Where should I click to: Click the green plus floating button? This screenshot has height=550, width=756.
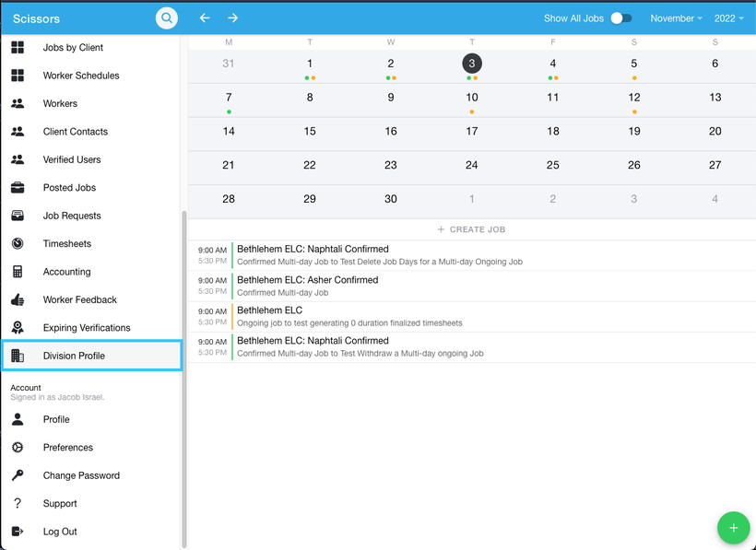(x=733, y=528)
